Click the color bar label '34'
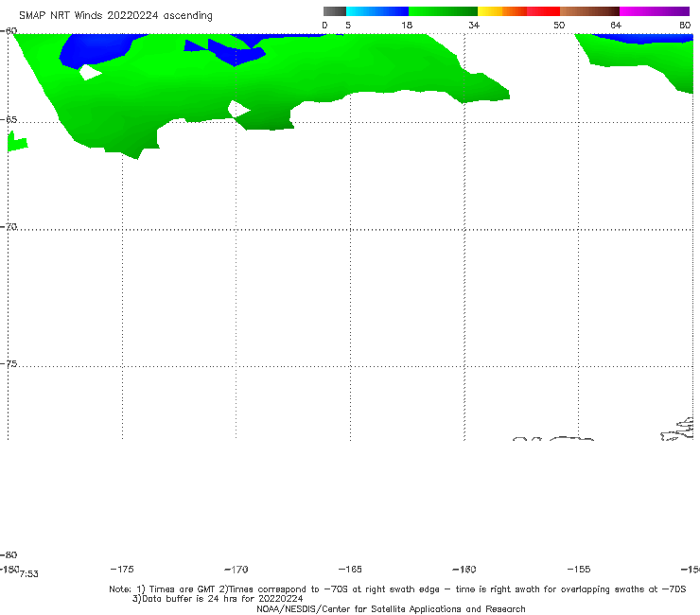 pyautogui.click(x=474, y=25)
